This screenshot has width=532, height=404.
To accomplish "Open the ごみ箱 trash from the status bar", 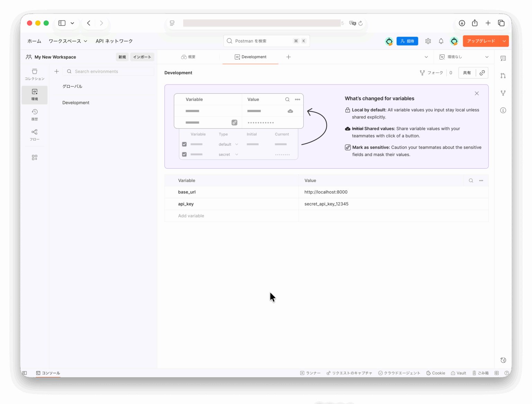I will tap(480, 373).
